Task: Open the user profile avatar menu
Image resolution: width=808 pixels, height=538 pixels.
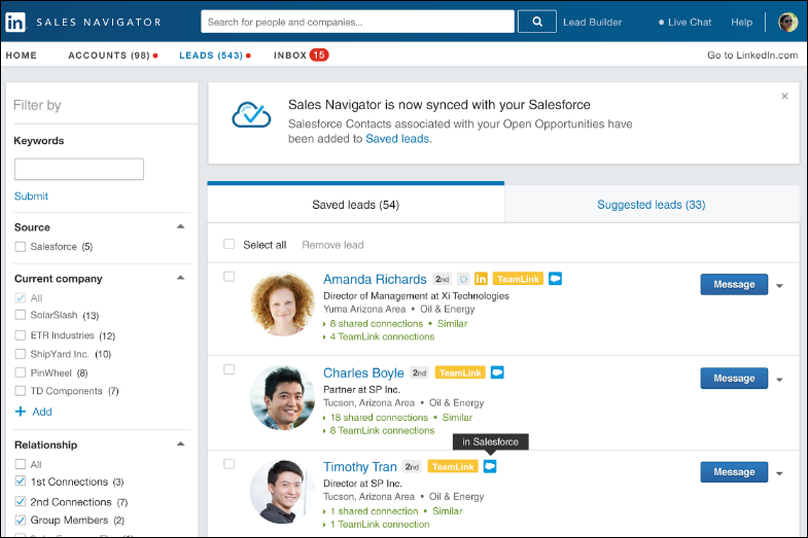Action: pyautogui.click(x=787, y=22)
